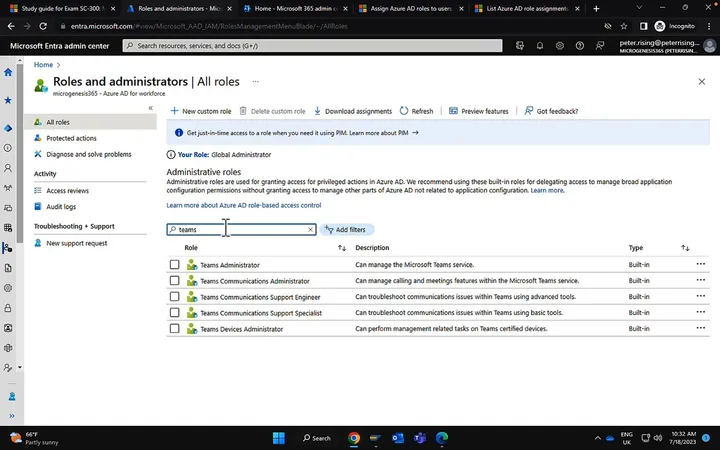This screenshot has height=450, width=720.
Task: Open notifications bell icon
Action: point(540,45)
